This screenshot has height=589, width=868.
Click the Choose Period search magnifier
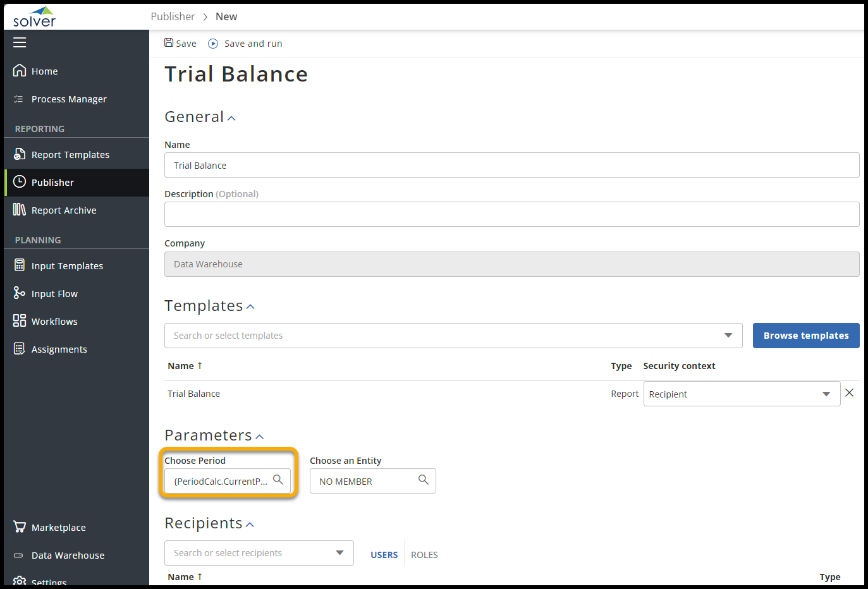coord(278,480)
